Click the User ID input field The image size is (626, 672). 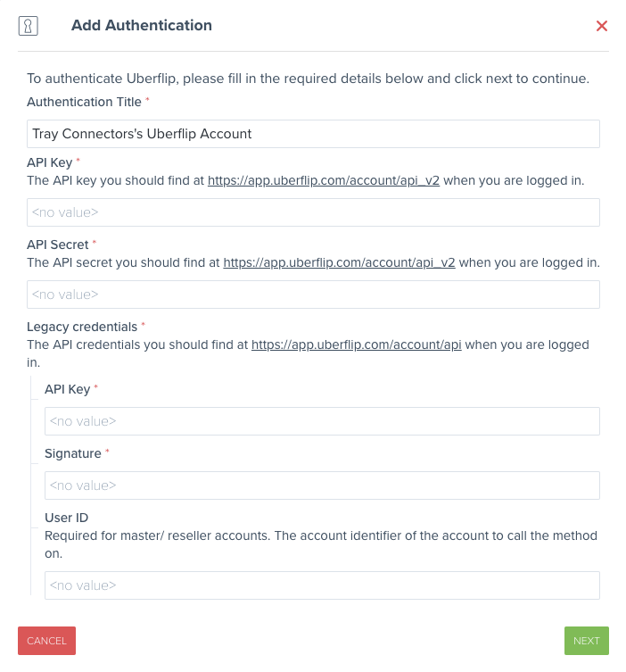[x=322, y=585]
